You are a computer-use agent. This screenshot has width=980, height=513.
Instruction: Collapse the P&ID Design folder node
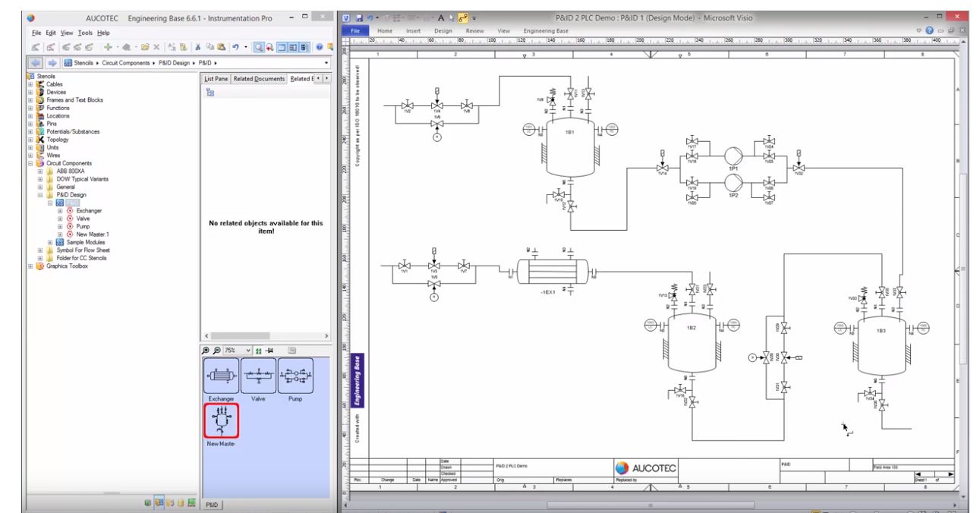click(40, 194)
